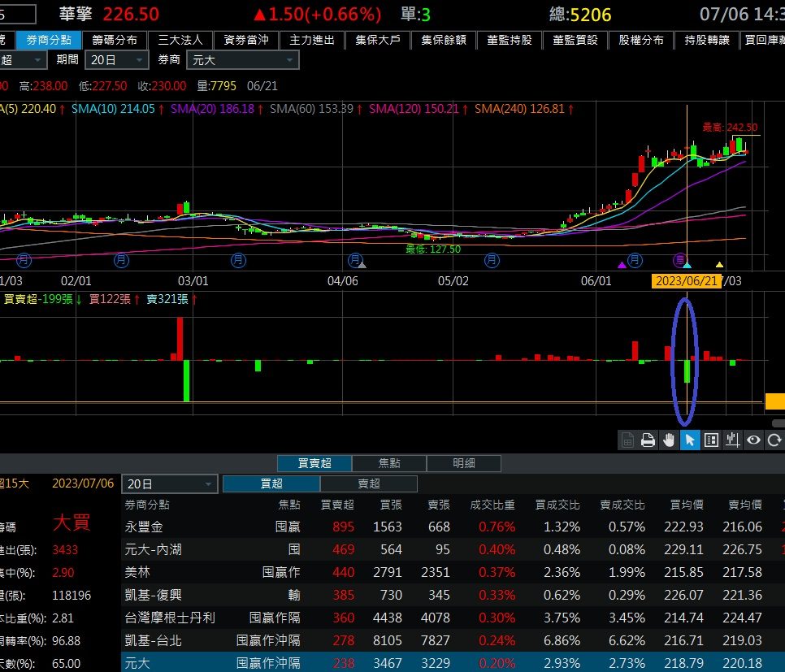Image resolution: width=785 pixels, height=672 pixels.
Task: Click the 2023/06/21 date label on axis
Action: 687,281
